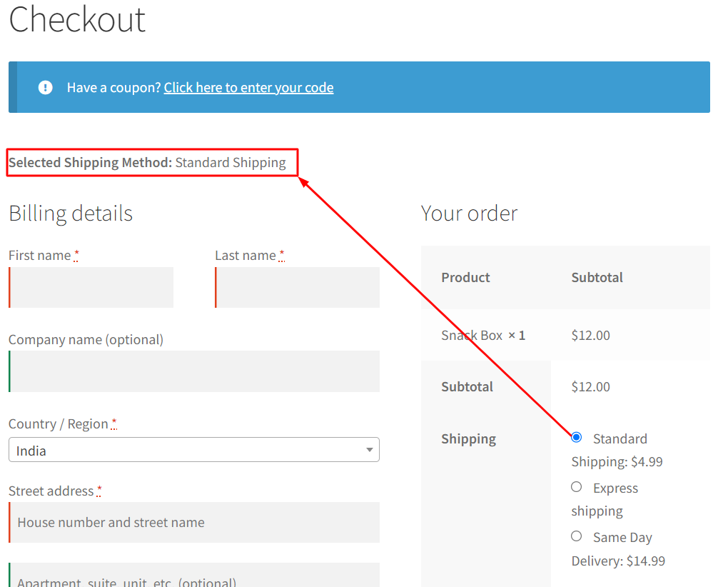This screenshot has width=728, height=587.
Task: Choose the Express shipping radio option
Action: coord(576,487)
